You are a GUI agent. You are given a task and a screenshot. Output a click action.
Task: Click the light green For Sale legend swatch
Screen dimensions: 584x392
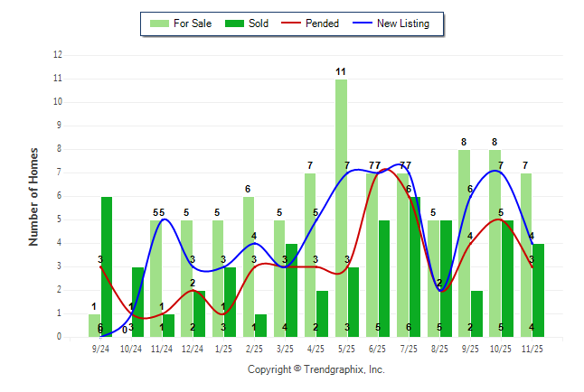pyautogui.click(x=159, y=23)
